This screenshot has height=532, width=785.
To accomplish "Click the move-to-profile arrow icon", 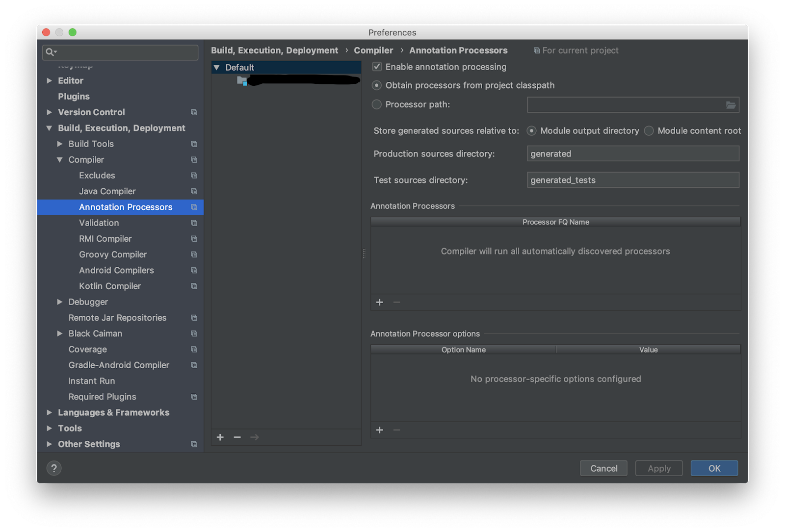I will pos(255,437).
